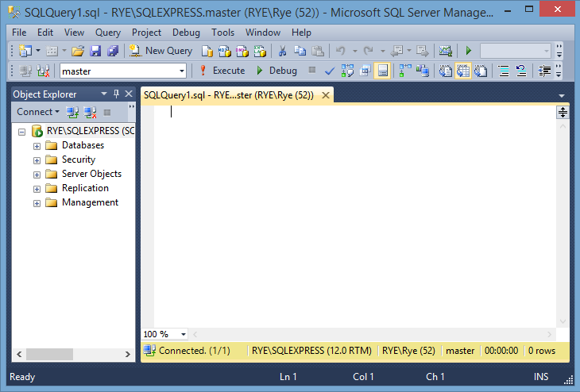Image resolution: width=580 pixels, height=392 pixels.
Task: Click Object Explorer horizontal scrollbar thumb
Action: (x=49, y=355)
